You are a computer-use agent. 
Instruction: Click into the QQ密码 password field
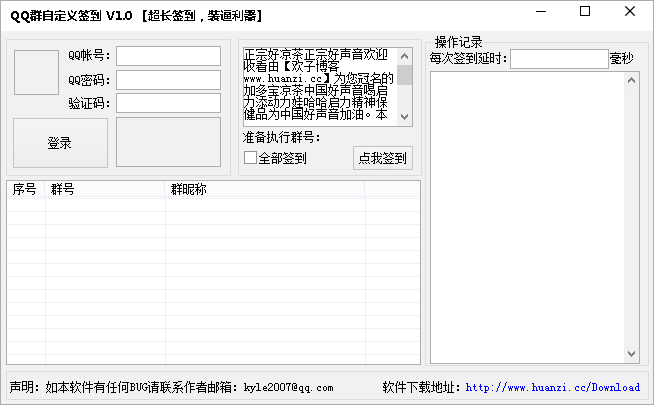(168, 79)
